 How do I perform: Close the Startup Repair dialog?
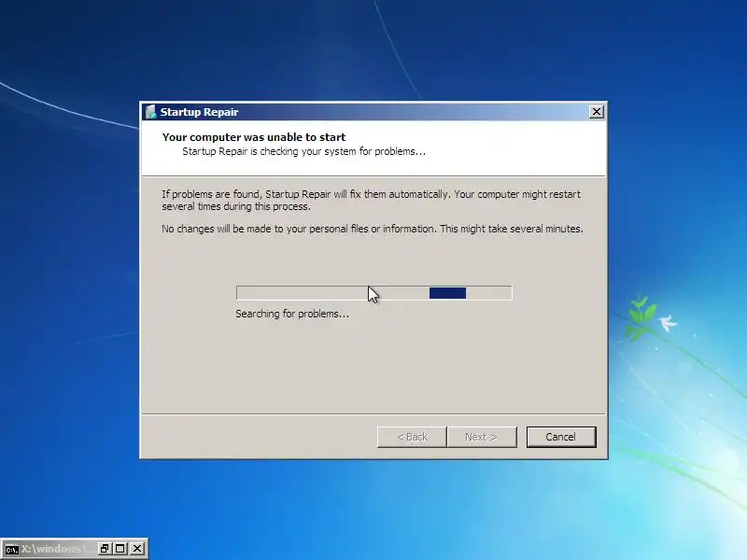tap(596, 111)
